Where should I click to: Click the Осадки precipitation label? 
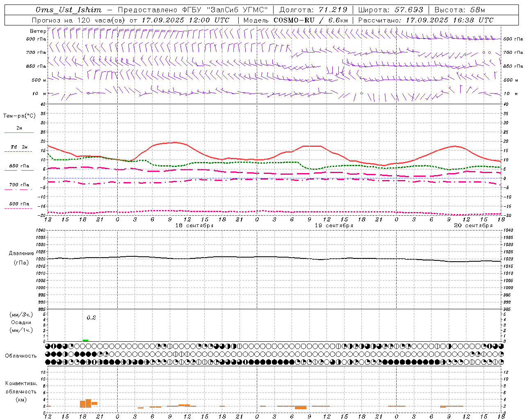[x=21, y=322]
